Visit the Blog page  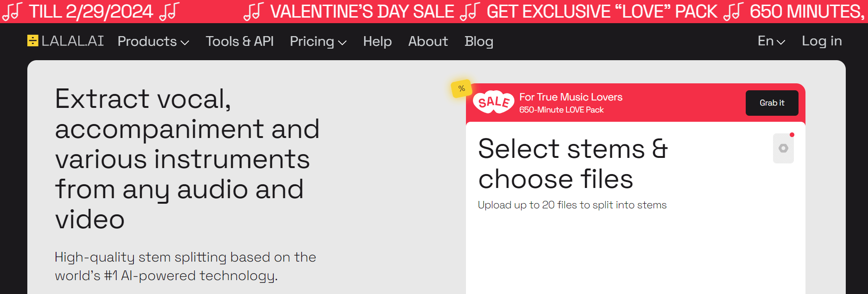[478, 42]
